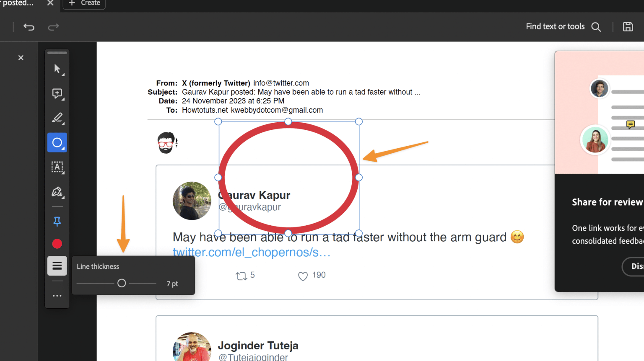The image size is (644, 361).
Task: Click the redo arrow
Action: 54,27
